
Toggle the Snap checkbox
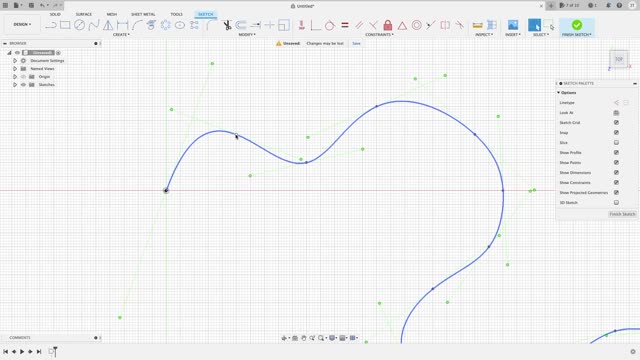pyautogui.click(x=616, y=133)
